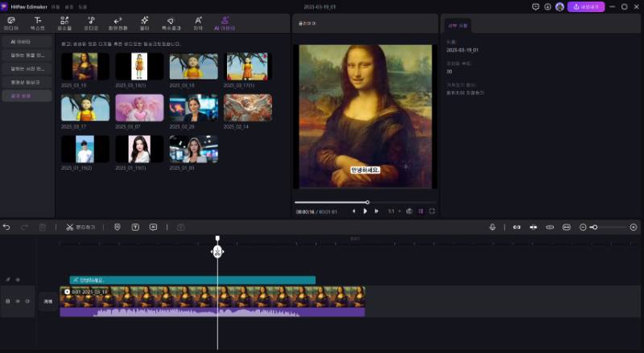Select the news anchor thumbnail 2025_01_03

pos(194,149)
